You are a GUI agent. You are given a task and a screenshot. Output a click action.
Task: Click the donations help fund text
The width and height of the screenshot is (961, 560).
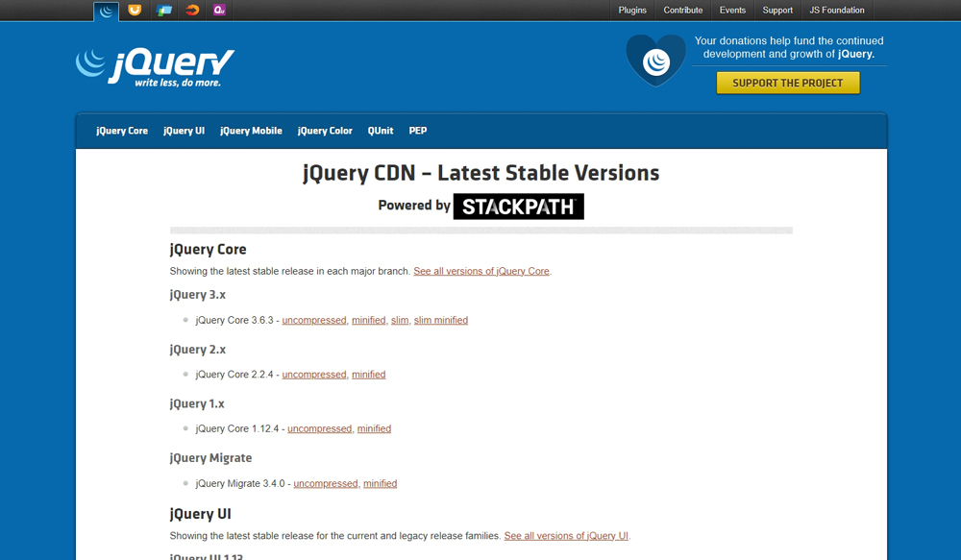coord(789,47)
